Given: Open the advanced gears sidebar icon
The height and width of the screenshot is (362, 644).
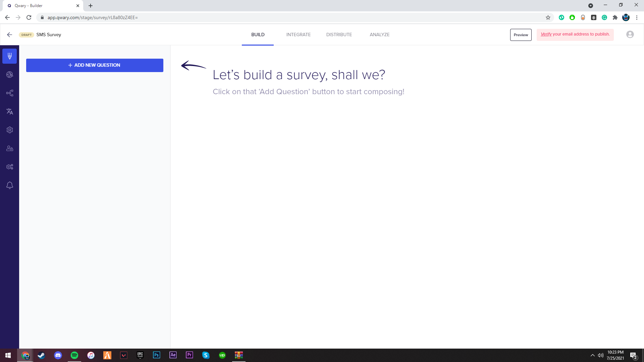Looking at the screenshot, I should 9,167.
